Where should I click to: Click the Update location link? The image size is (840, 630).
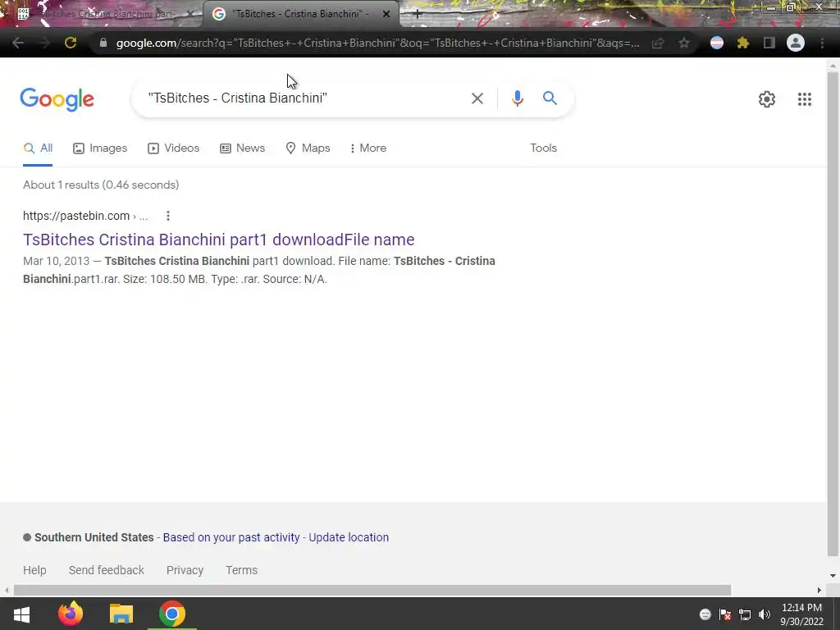pyautogui.click(x=349, y=537)
